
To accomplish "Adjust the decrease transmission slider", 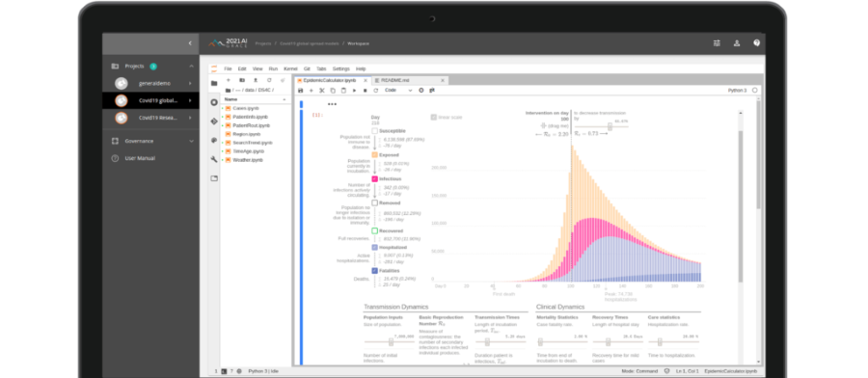I will 610,126.
